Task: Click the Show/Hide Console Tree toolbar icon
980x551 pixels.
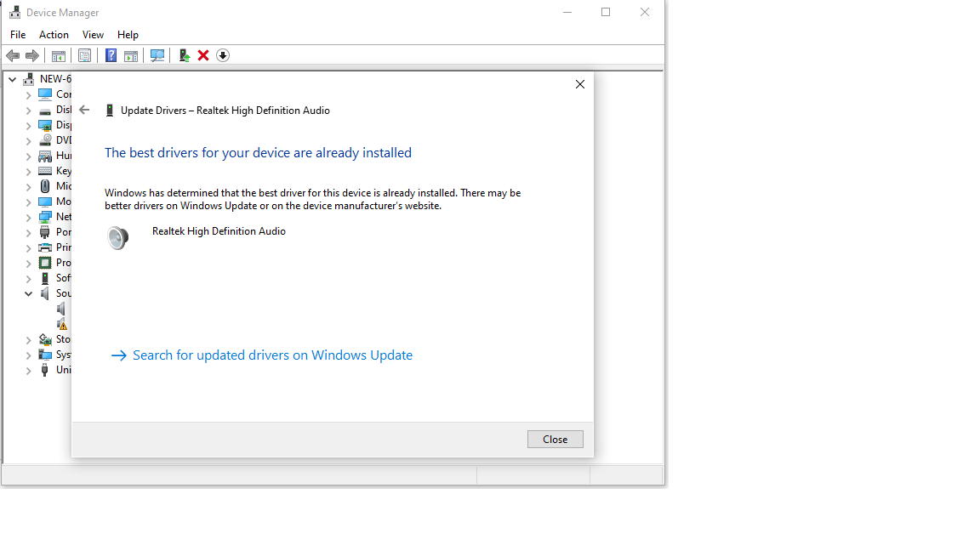Action: tap(58, 55)
